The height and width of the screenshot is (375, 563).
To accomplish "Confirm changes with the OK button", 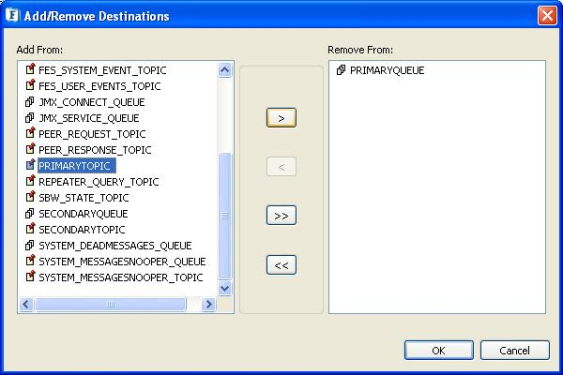I will (x=439, y=350).
